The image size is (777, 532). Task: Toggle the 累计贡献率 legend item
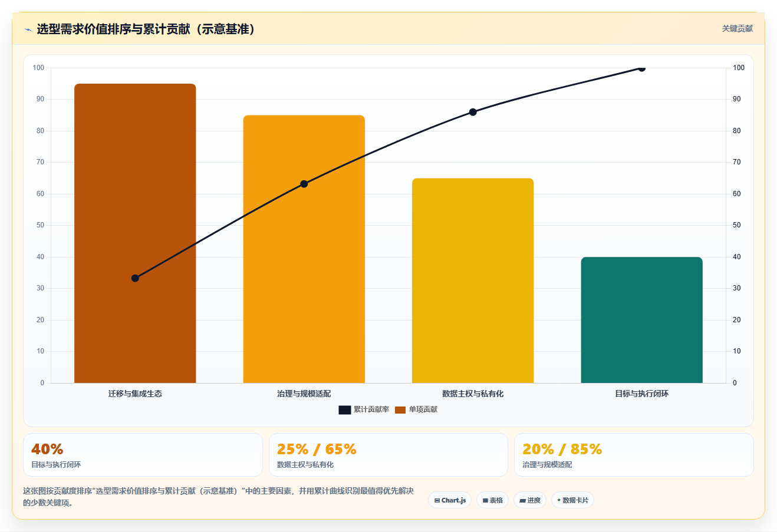click(x=364, y=409)
